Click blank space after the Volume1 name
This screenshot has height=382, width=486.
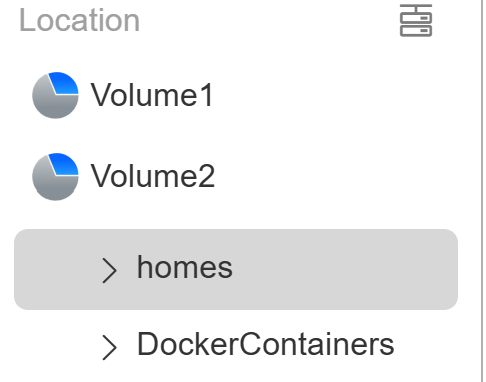[333, 95]
